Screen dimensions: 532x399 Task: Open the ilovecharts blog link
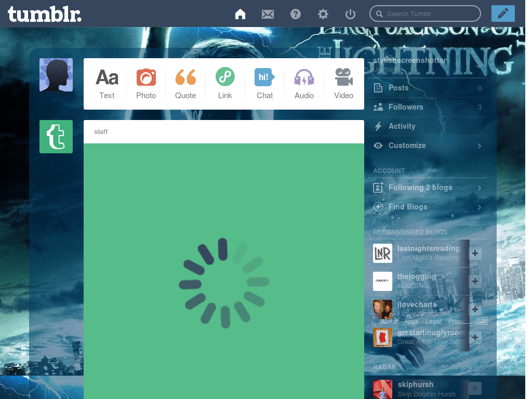tap(417, 304)
